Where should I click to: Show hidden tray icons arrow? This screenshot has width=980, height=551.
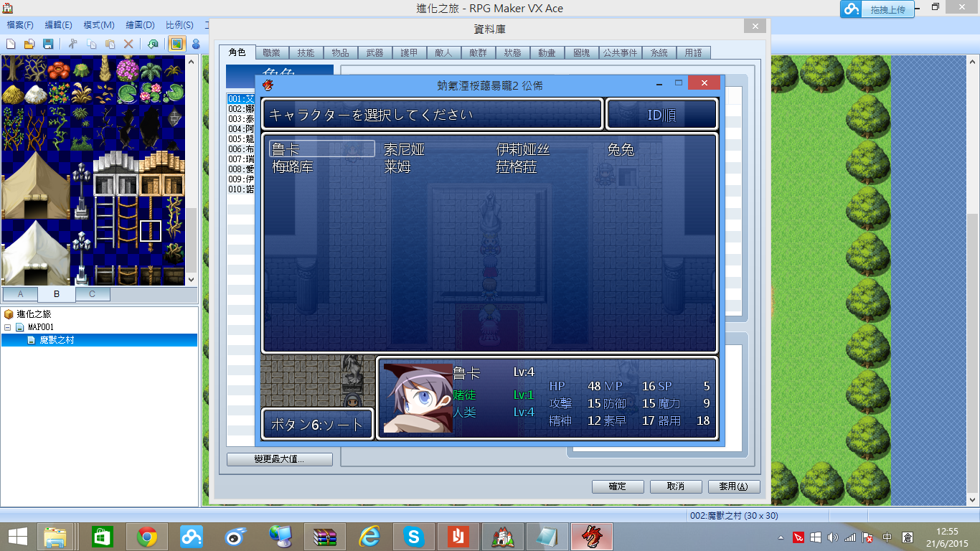pyautogui.click(x=781, y=537)
